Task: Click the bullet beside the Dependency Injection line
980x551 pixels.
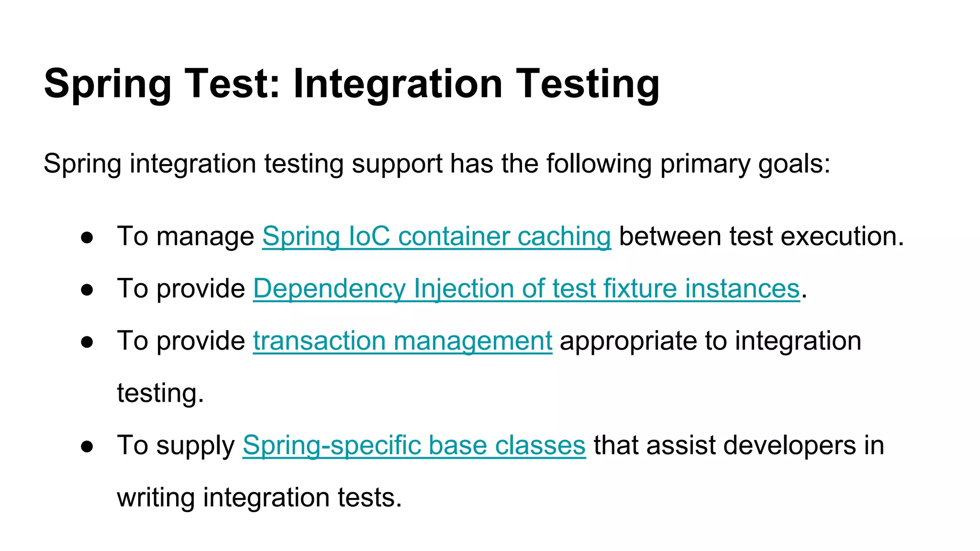Action: [87, 290]
